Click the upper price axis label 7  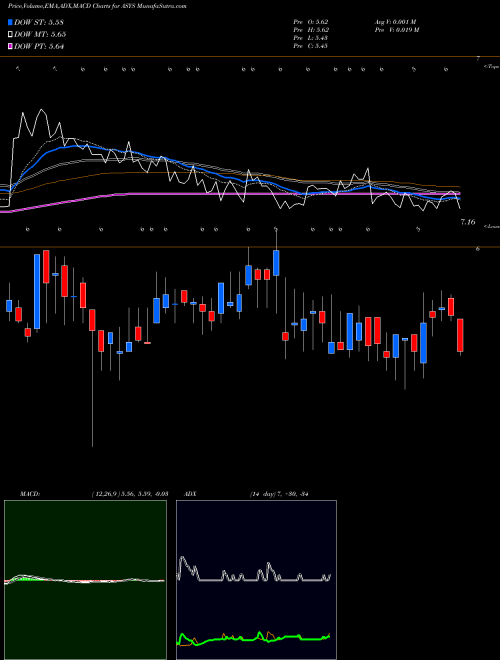[478, 59]
